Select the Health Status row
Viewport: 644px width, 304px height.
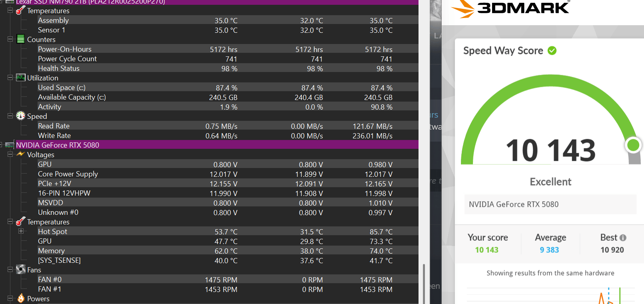pos(228,68)
